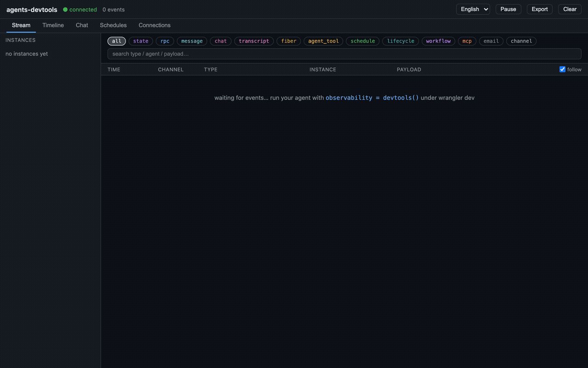Toggle the 'lifecycle' filter chip
This screenshot has width=588, height=368.
point(401,41)
